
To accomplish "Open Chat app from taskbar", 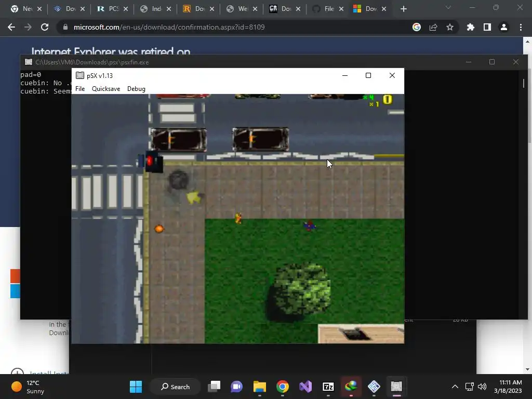I will point(237,387).
